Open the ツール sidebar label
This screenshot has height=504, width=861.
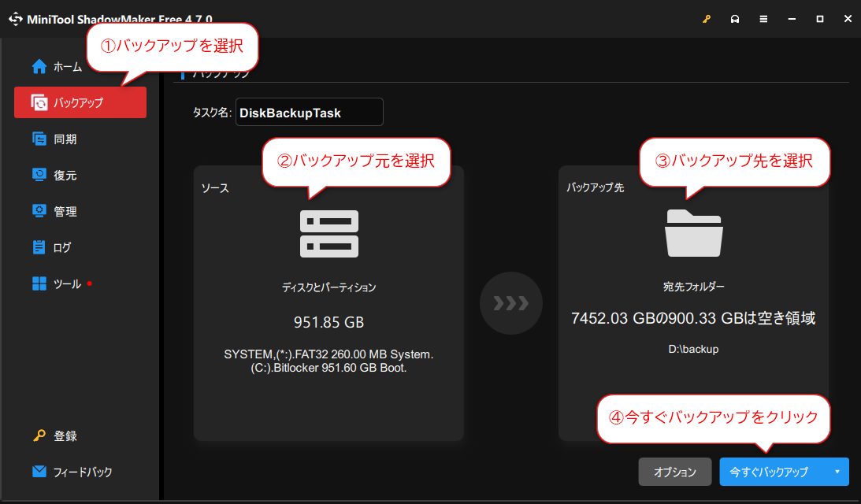point(67,283)
